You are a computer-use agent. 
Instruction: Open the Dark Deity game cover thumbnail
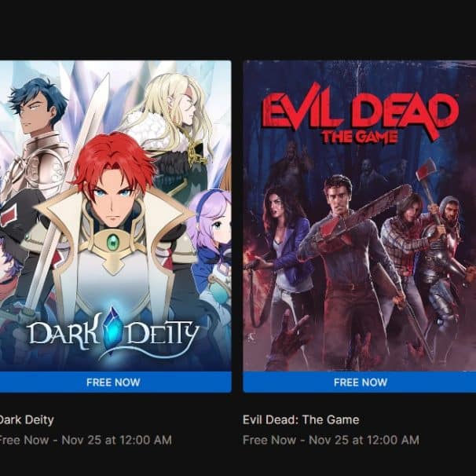point(115,215)
